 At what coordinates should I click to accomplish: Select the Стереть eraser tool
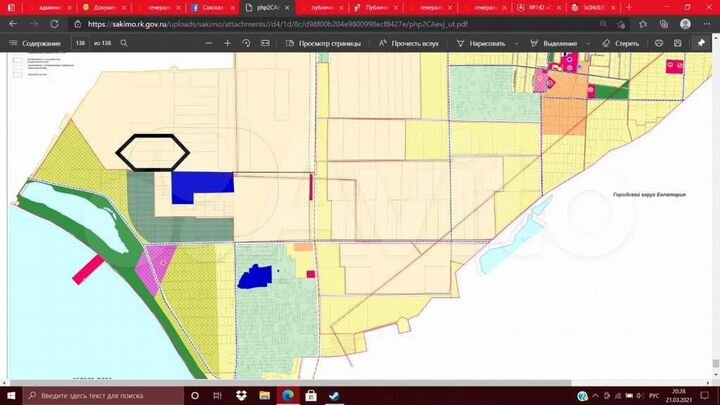[620, 43]
